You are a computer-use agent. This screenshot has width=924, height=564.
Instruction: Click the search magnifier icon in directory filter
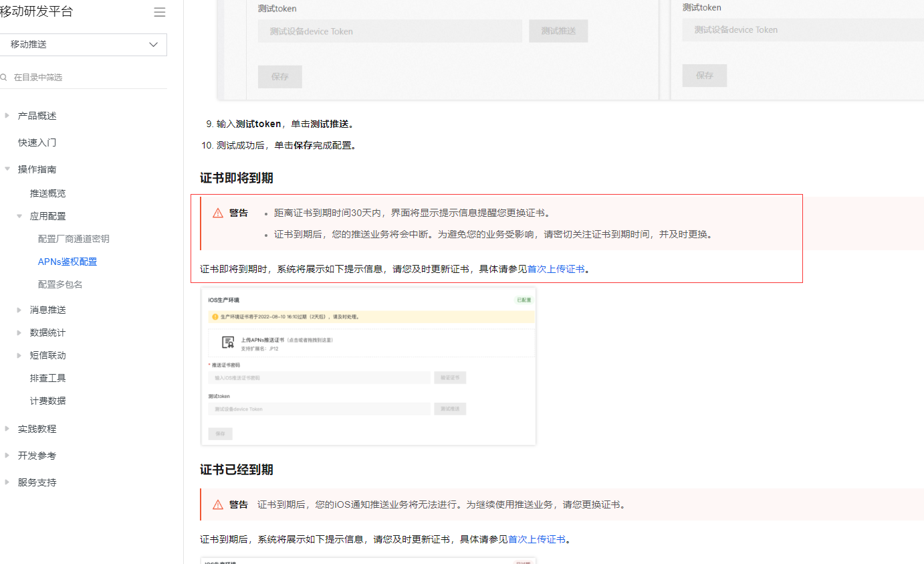pos(3,78)
